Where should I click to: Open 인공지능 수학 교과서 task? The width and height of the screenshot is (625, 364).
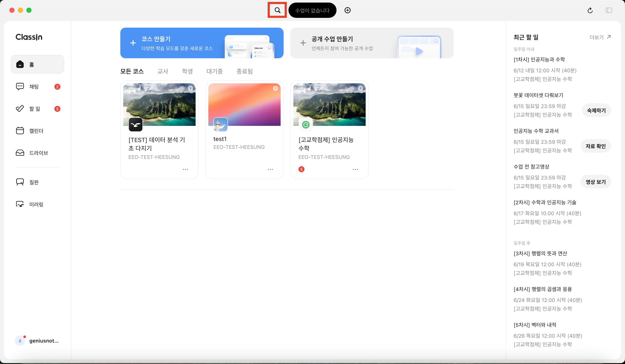pos(536,131)
